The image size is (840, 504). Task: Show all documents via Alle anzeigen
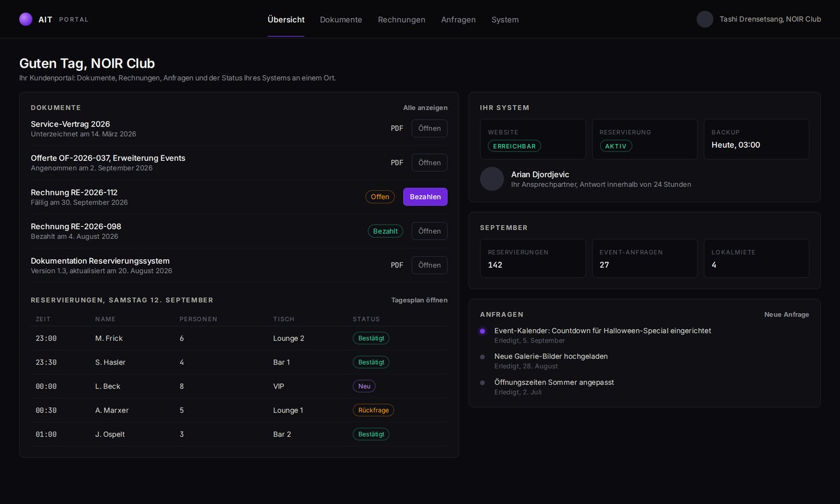point(425,108)
